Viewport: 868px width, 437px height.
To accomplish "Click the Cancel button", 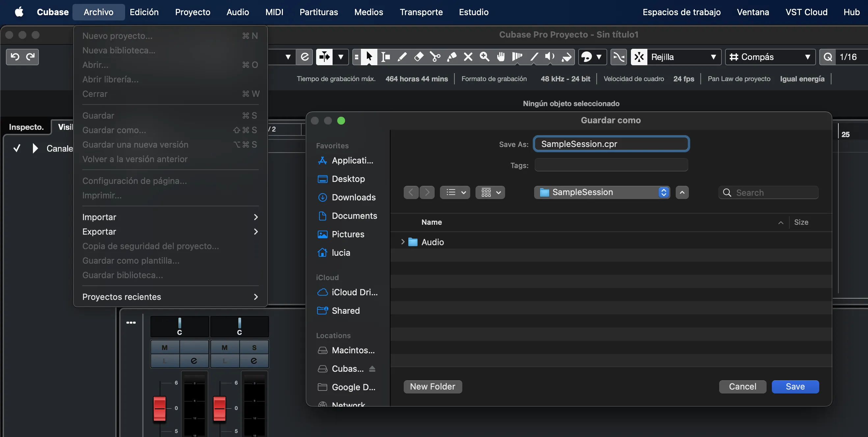I will point(743,387).
